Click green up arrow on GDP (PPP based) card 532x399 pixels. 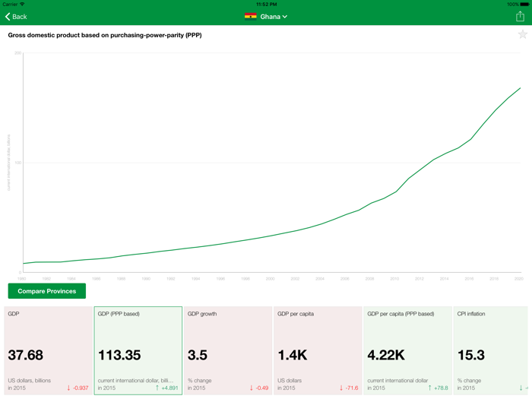tap(157, 388)
